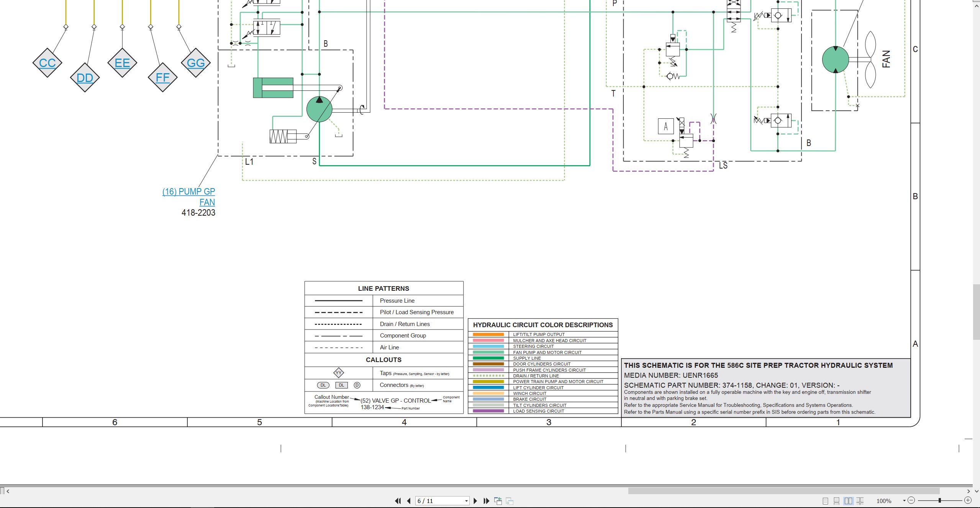Click the 'LINE PATTERNS' table heading
The width and height of the screenshot is (980, 508).
pos(383,288)
